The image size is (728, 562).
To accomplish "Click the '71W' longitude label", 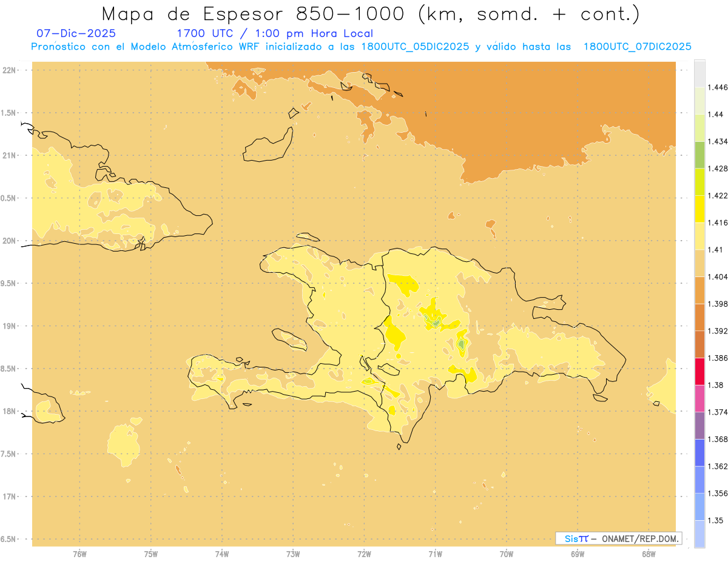I will 435,554.
